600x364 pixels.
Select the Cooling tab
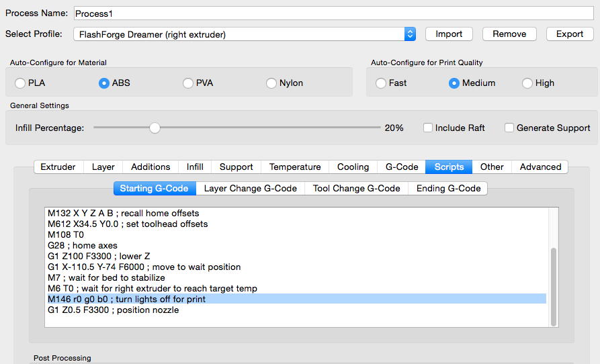353,167
